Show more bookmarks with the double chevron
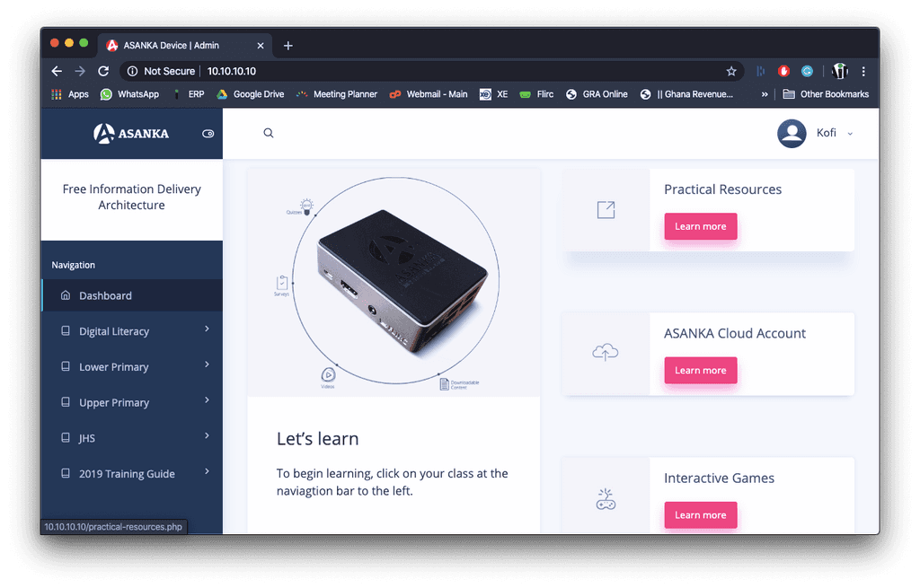The width and height of the screenshot is (920, 588). tap(765, 94)
